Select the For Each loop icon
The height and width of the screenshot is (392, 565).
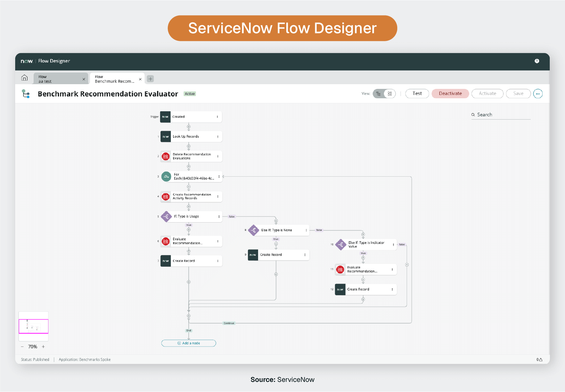(166, 176)
